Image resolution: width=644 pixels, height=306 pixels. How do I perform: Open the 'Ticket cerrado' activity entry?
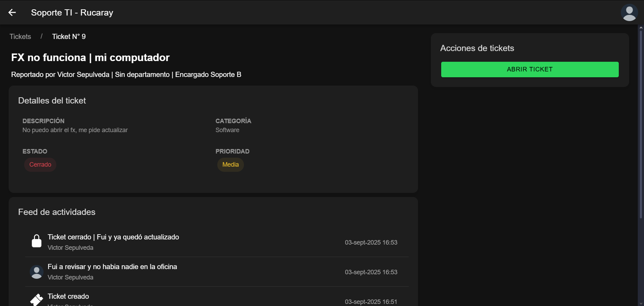[x=113, y=237]
